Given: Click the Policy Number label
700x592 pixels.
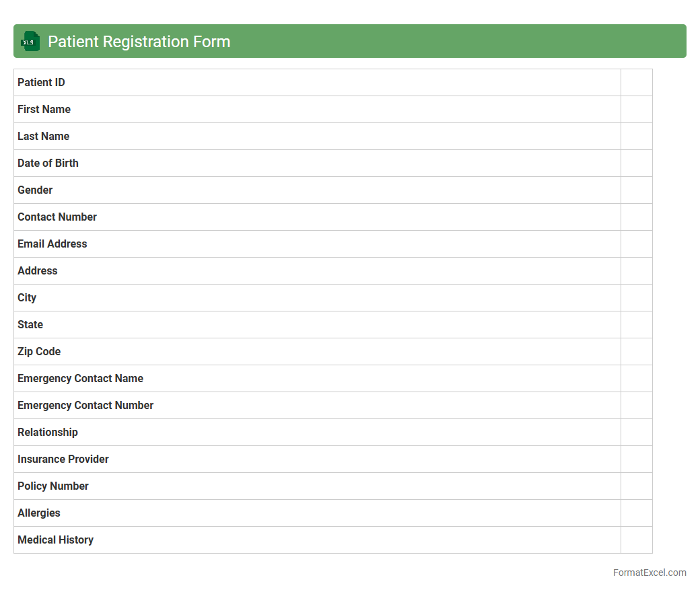Looking at the screenshot, I should pos(53,486).
